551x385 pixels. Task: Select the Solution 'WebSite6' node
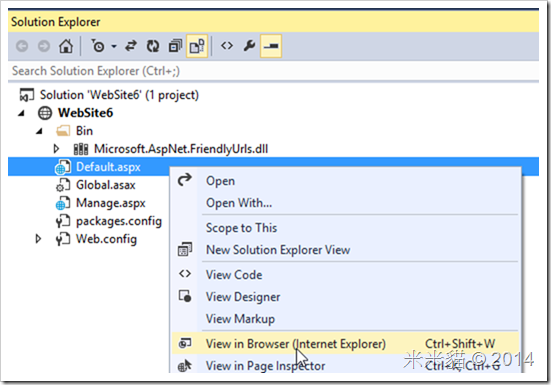(x=119, y=95)
